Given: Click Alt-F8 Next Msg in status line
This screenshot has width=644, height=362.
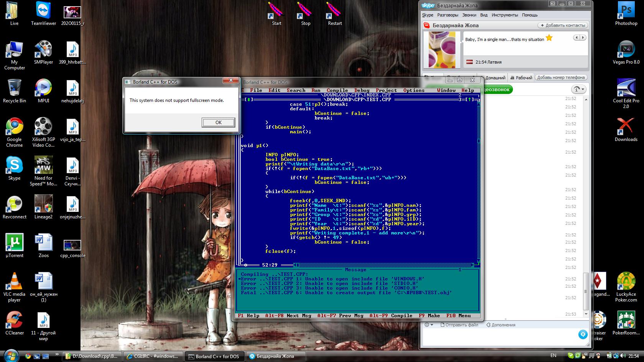Looking at the screenshot, I should 288,316.
